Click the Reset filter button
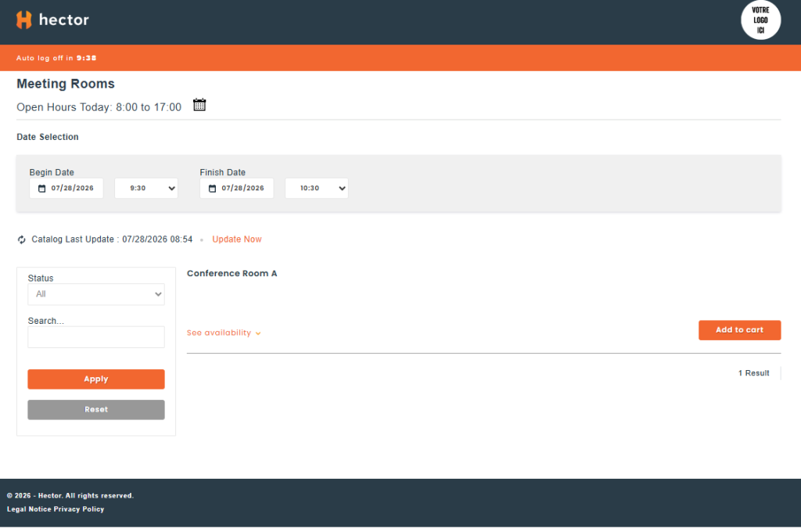The width and height of the screenshot is (801, 532). tap(96, 410)
